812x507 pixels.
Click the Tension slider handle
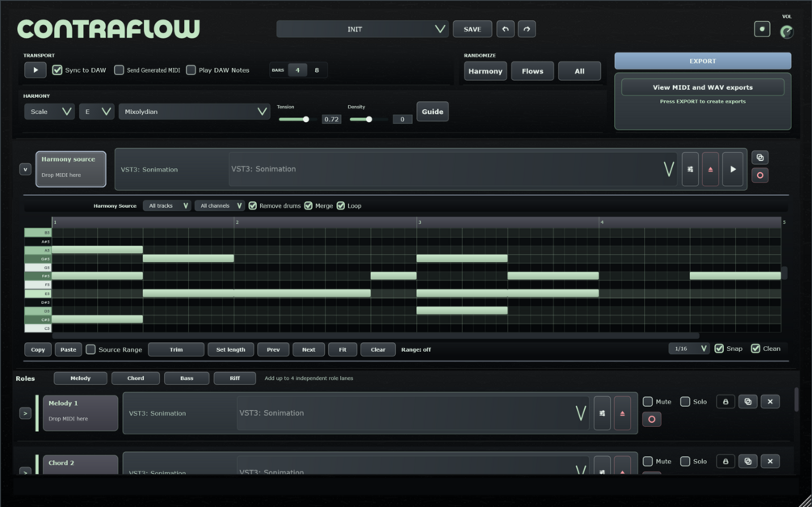tap(306, 119)
